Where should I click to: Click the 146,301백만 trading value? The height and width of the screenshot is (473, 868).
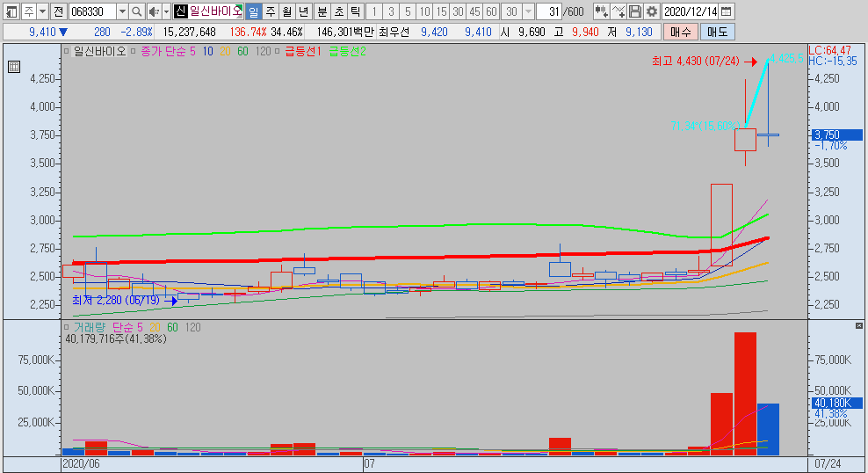[345, 33]
